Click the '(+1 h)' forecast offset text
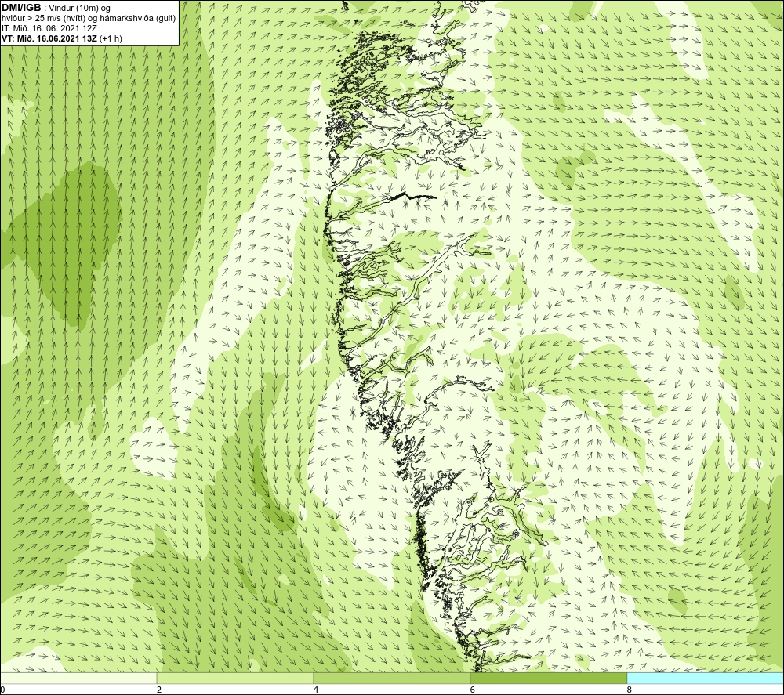784x695 pixels. 111,38
